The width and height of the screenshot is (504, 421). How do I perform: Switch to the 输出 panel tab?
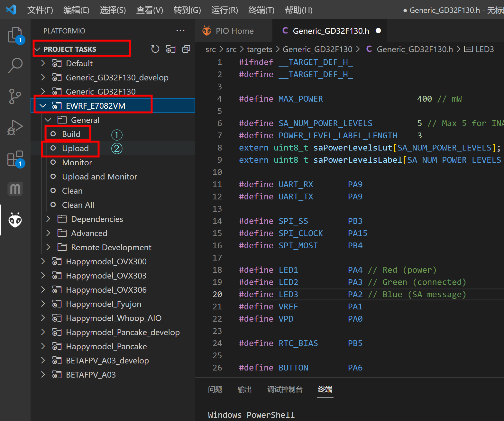[x=244, y=389]
